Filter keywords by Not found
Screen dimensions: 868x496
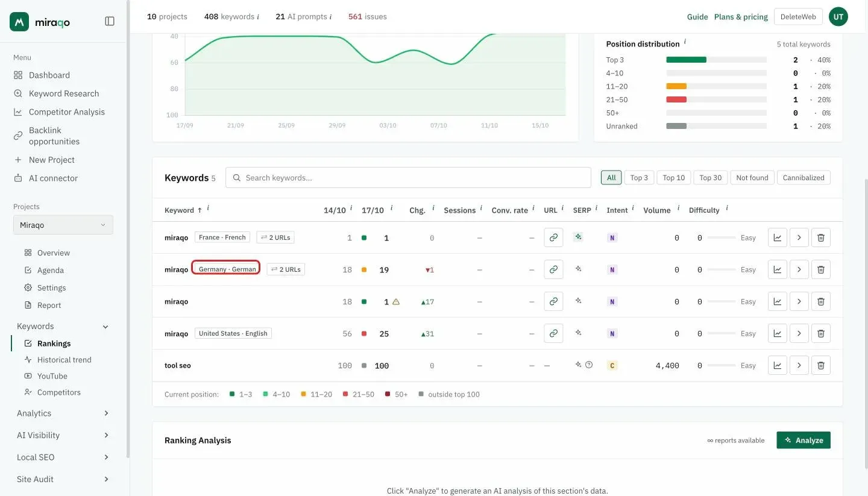tap(752, 178)
